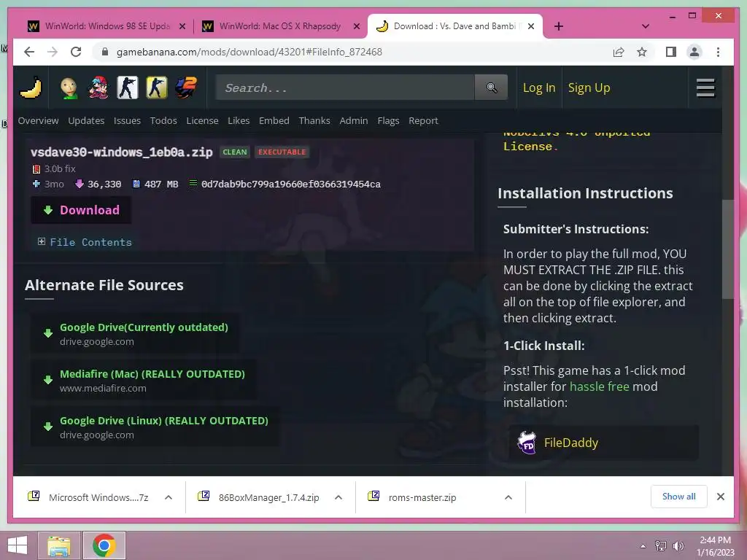This screenshot has width=747, height=560.
Task: Click the Sign Up link
Action: tap(589, 87)
